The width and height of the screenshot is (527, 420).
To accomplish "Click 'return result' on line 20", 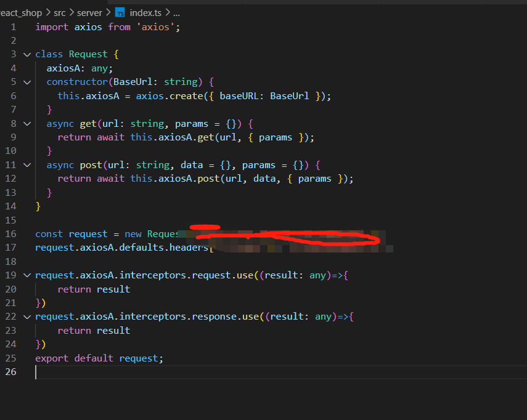I will pos(94,289).
